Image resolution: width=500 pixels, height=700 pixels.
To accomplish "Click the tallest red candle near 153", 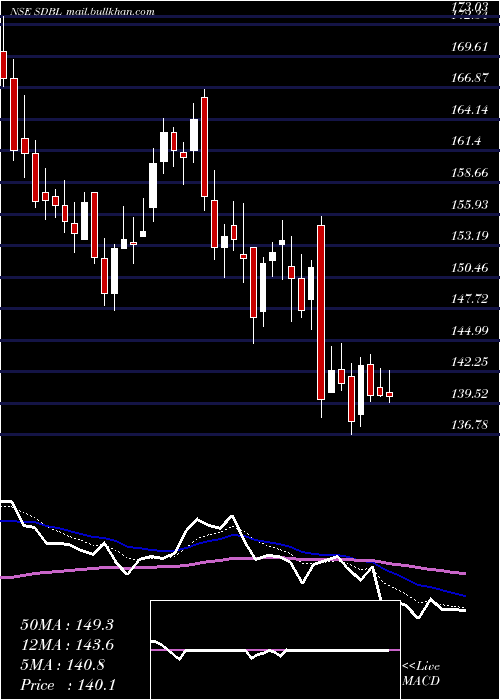I will click(321, 312).
